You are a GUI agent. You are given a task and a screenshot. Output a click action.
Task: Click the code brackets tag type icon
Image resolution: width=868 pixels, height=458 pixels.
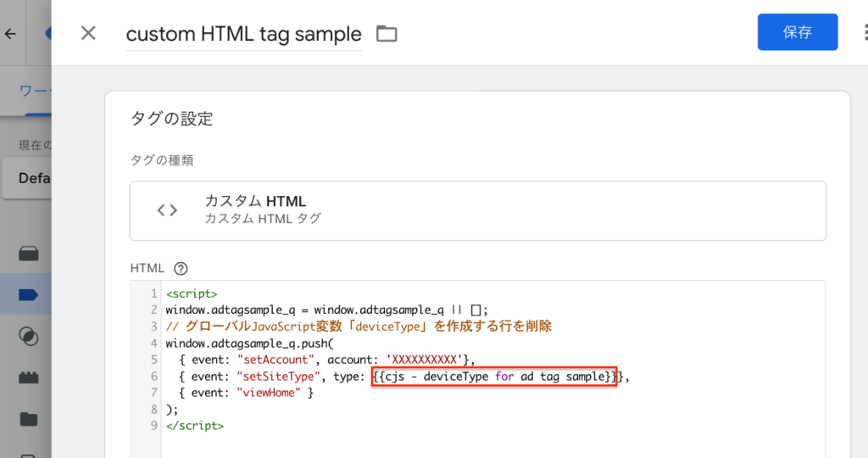point(167,210)
